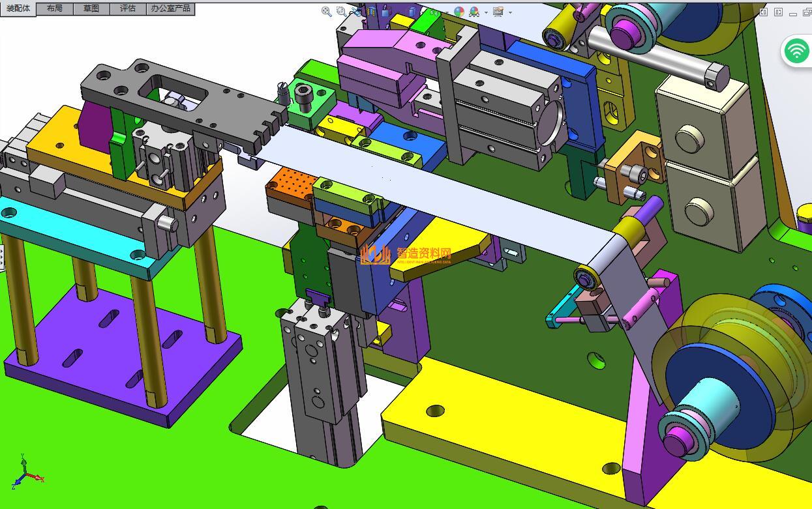
Task: Click the Zoom to Fit magnifier icon
Action: tap(327, 11)
